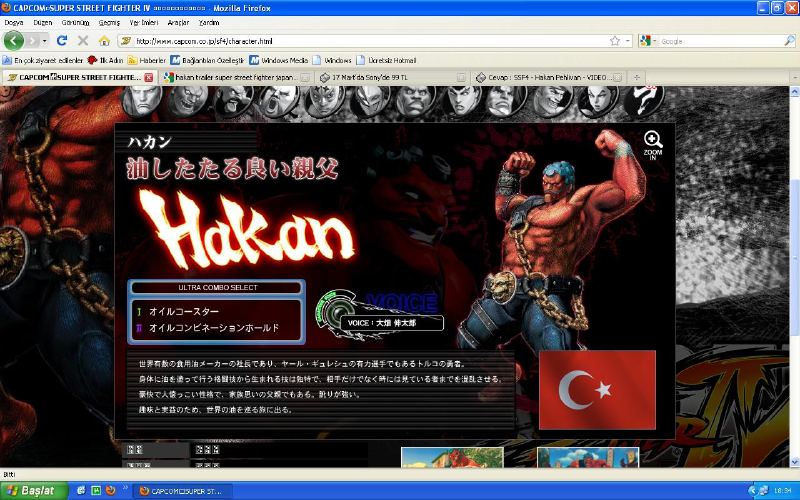Open the 'En çok ziyaret edilenler' bookmark folder
Image resolution: width=800 pixels, height=500 pixels.
[x=43, y=60]
